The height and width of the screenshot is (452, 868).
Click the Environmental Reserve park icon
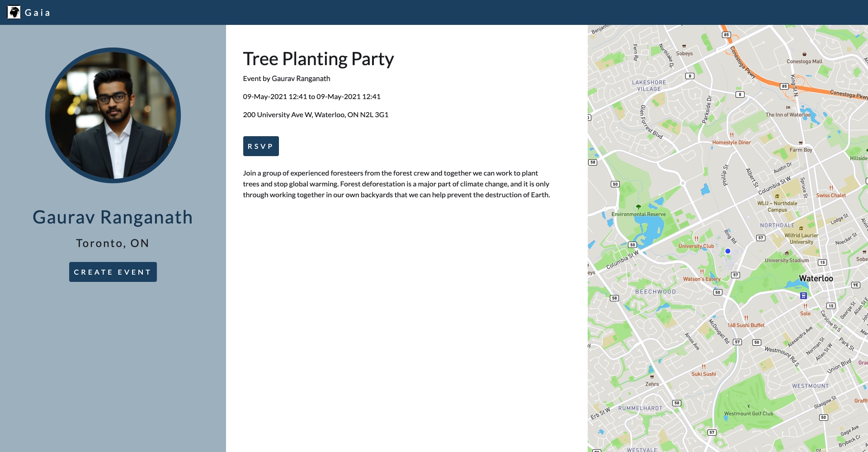pyautogui.click(x=638, y=207)
